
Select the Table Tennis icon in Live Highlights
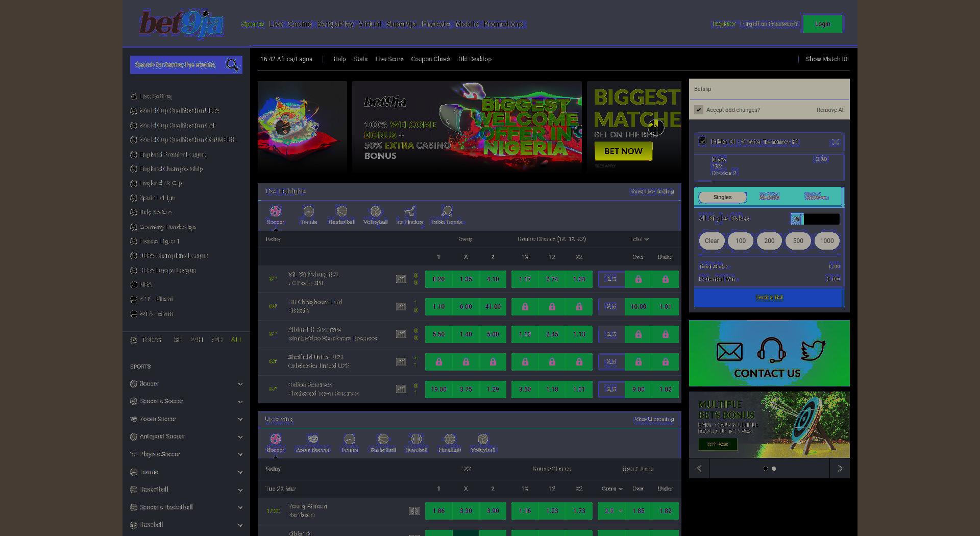tap(447, 211)
